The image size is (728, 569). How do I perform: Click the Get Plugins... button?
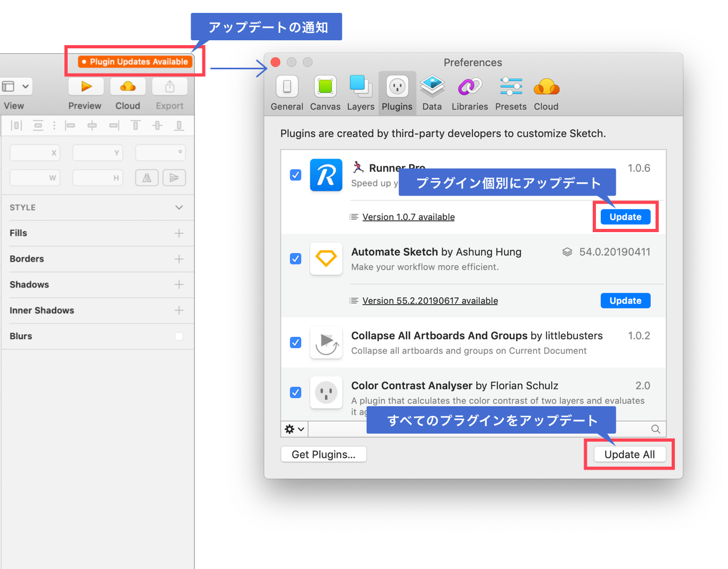(x=324, y=455)
